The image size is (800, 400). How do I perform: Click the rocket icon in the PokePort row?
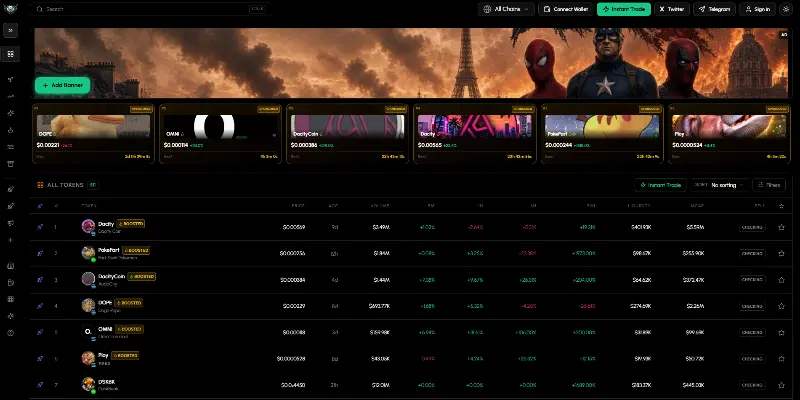tap(40, 253)
